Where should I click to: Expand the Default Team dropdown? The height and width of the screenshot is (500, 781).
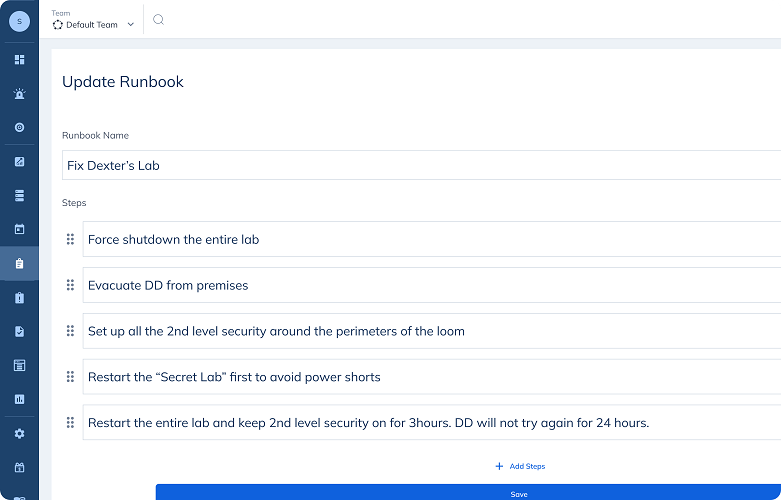[x=93, y=25]
